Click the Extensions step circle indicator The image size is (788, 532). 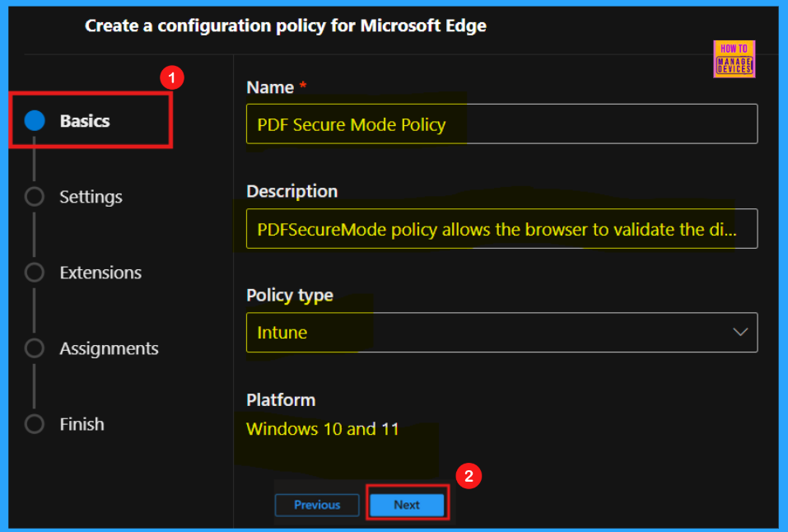(x=35, y=273)
